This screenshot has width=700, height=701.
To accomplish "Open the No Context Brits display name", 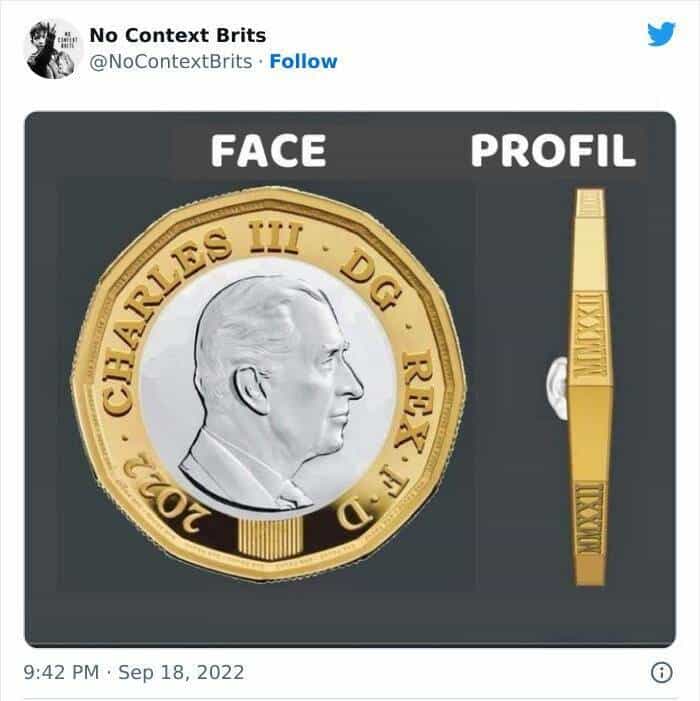I will [x=178, y=36].
